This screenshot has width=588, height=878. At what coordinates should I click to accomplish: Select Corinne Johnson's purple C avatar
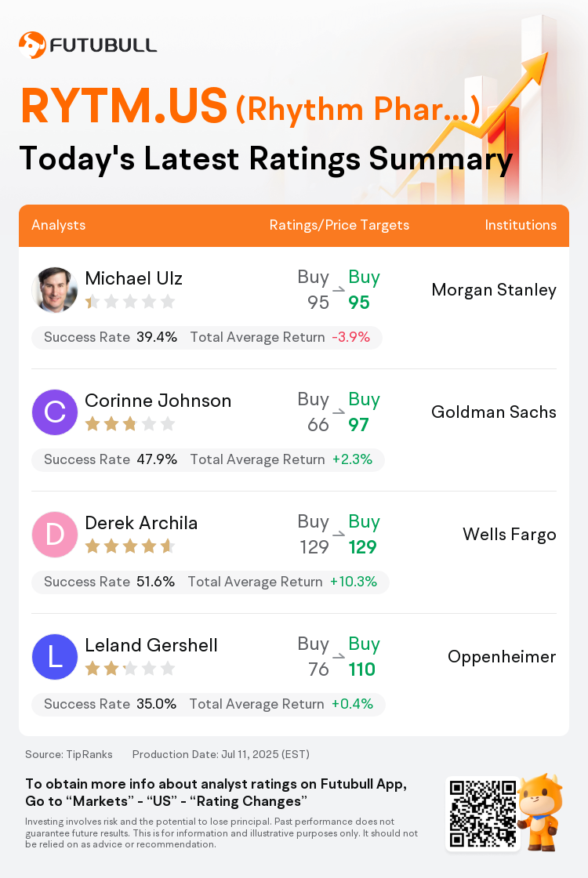(55, 412)
